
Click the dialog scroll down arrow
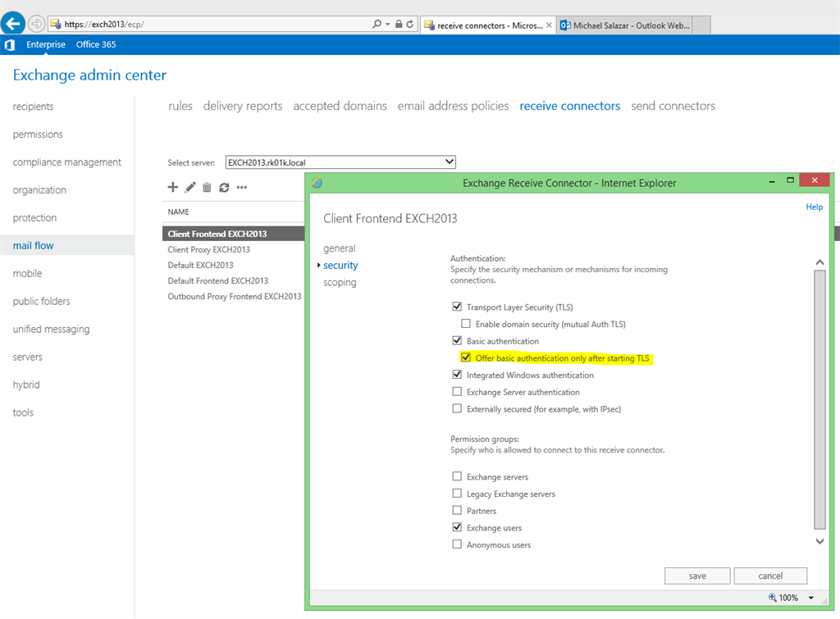coord(819,541)
